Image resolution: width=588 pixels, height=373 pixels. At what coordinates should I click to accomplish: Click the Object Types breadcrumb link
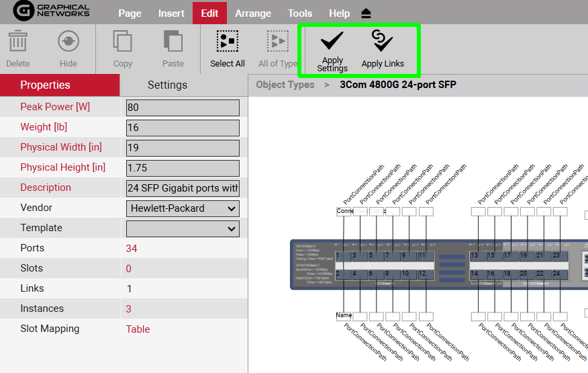(x=285, y=85)
